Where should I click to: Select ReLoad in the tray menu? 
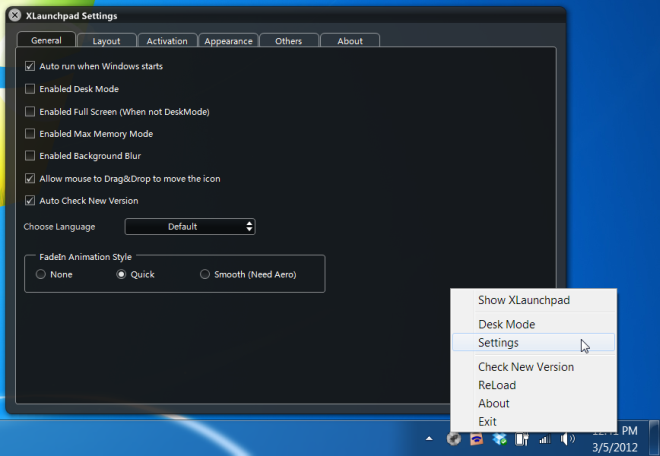tap(533, 385)
